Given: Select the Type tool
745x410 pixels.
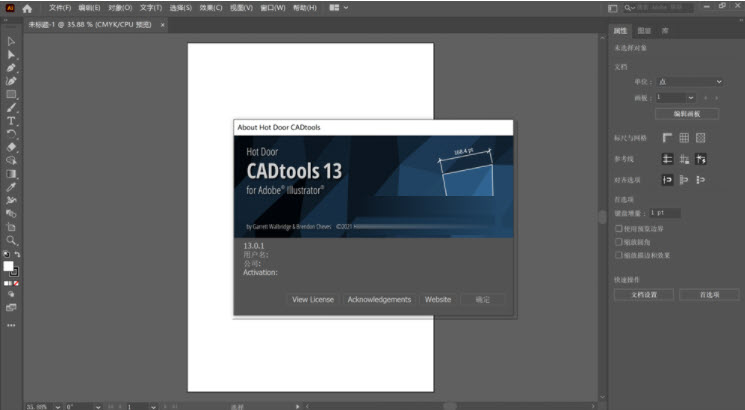Looking at the screenshot, I should 11,121.
